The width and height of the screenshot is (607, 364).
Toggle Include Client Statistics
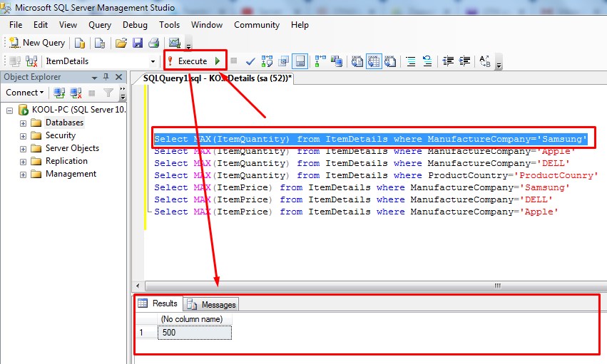point(337,61)
